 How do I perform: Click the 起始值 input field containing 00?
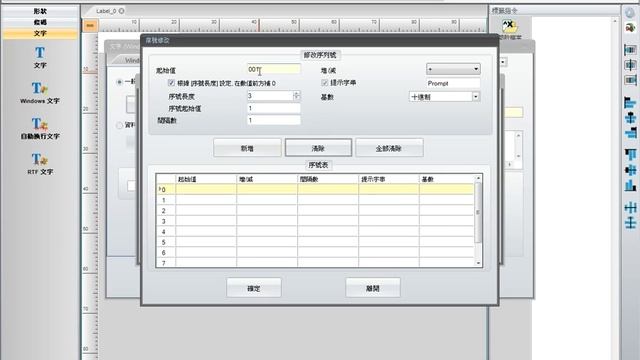pos(273,69)
